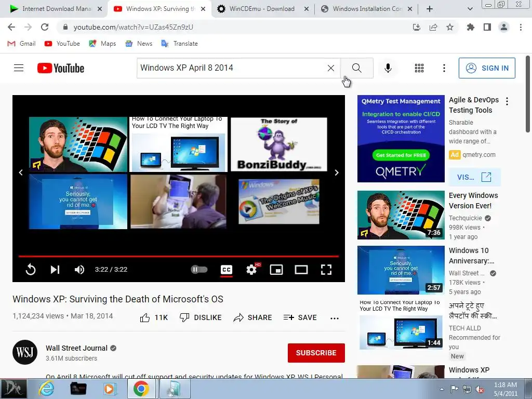Toggle closed captions CC
This screenshot has width=532, height=399.
click(227, 270)
